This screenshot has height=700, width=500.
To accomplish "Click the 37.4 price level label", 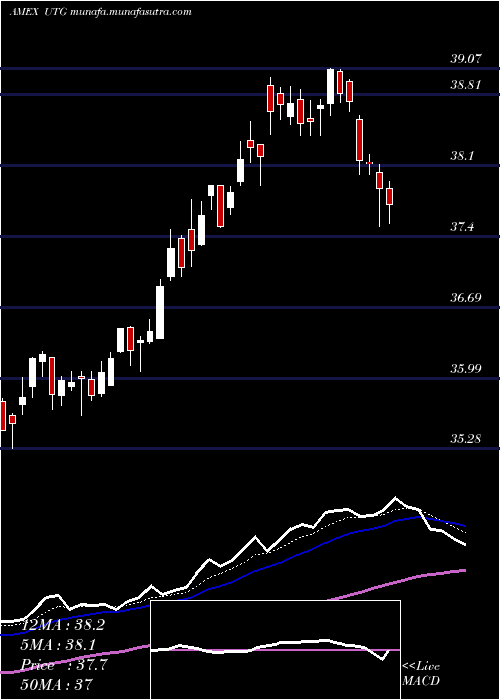I will [462, 227].
